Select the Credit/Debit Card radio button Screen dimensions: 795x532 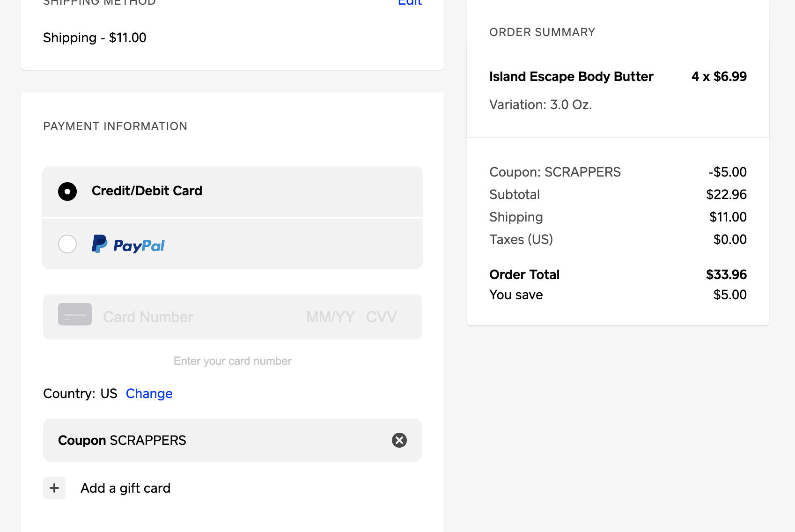tap(67, 192)
